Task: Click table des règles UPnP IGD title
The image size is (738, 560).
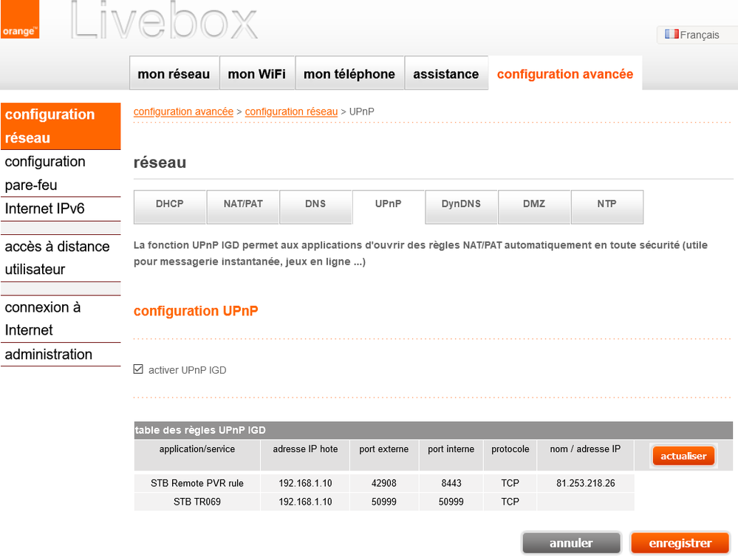Action: 200,430
